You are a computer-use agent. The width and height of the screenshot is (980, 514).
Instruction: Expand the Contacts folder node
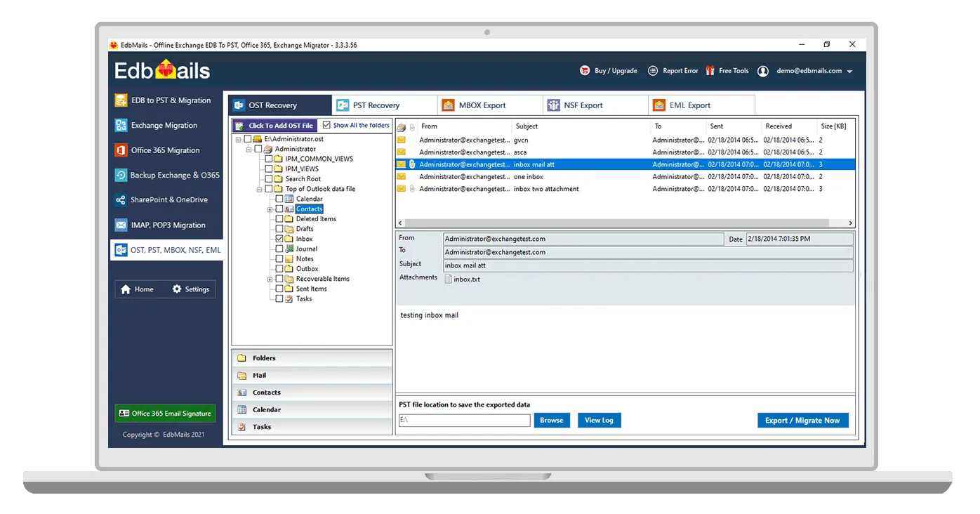tap(270, 209)
